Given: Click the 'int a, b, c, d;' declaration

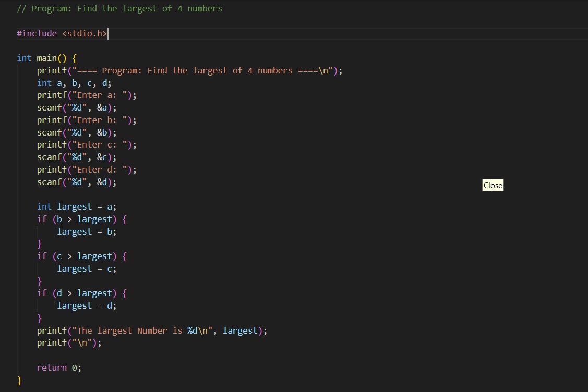Looking at the screenshot, I should tap(74, 83).
